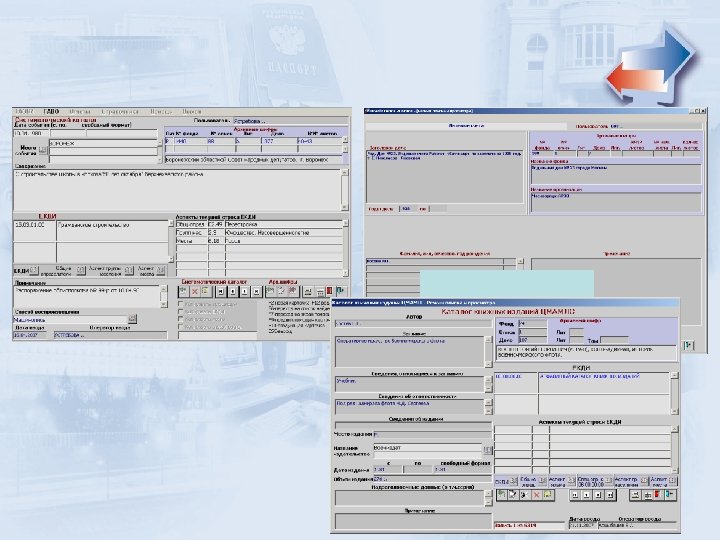
Task: Click the pencil edit icon in the Каталог книжных изданий toolbar
Action: coord(513,495)
